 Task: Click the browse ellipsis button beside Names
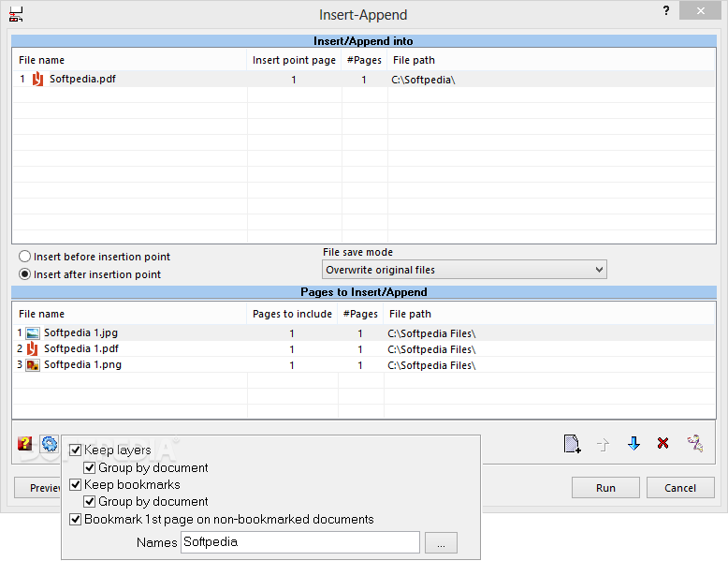tap(441, 542)
